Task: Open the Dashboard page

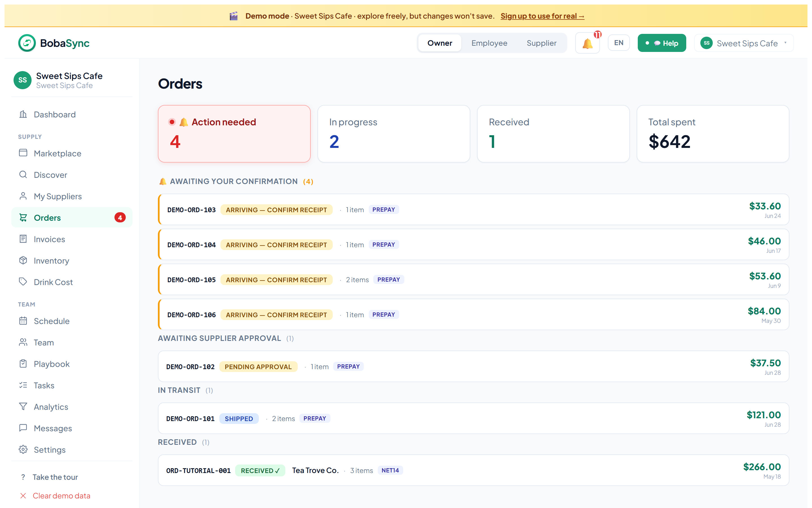Action: click(72, 114)
